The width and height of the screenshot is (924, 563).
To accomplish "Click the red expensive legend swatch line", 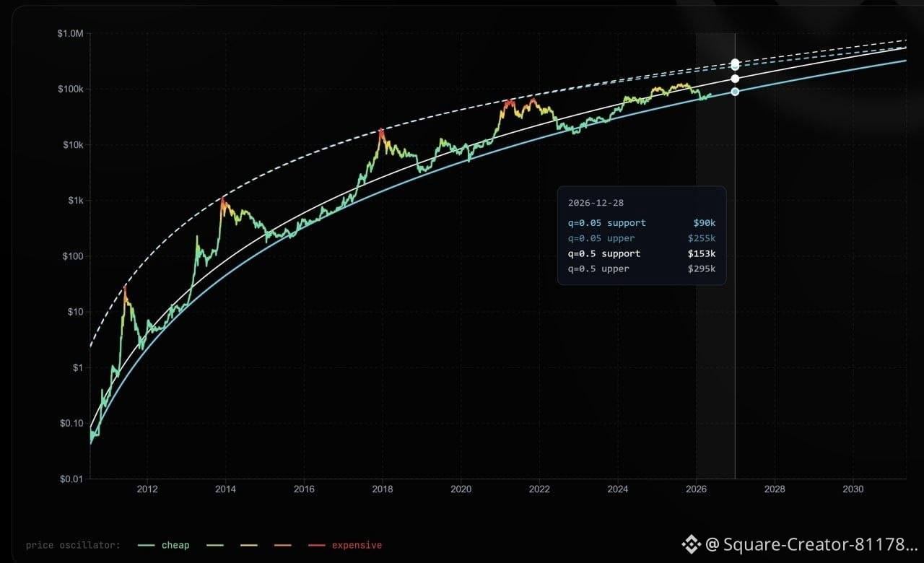I will coord(317,545).
